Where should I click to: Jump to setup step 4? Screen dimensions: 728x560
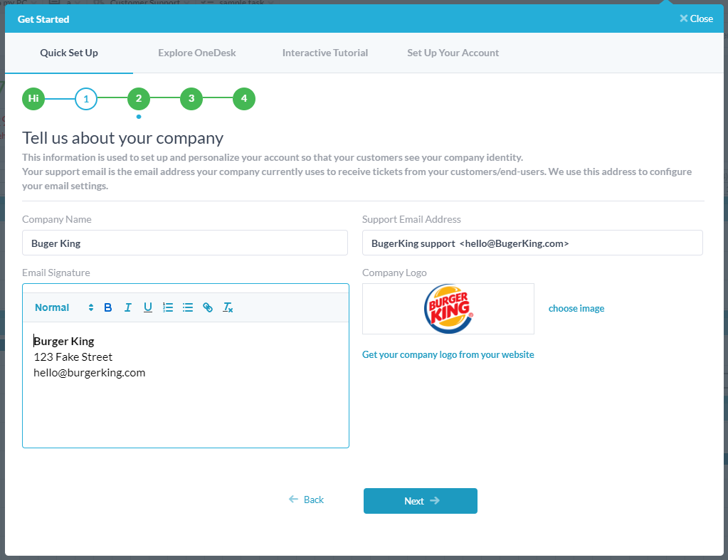244,98
